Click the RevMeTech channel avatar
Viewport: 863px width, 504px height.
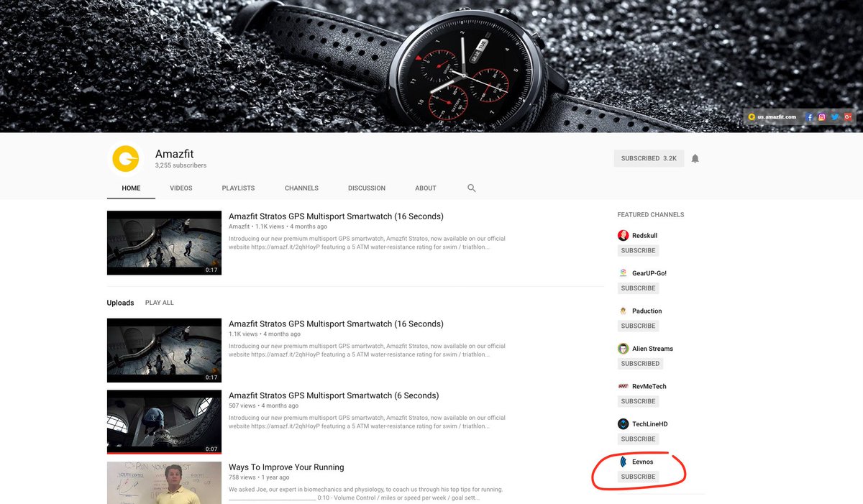tap(624, 386)
